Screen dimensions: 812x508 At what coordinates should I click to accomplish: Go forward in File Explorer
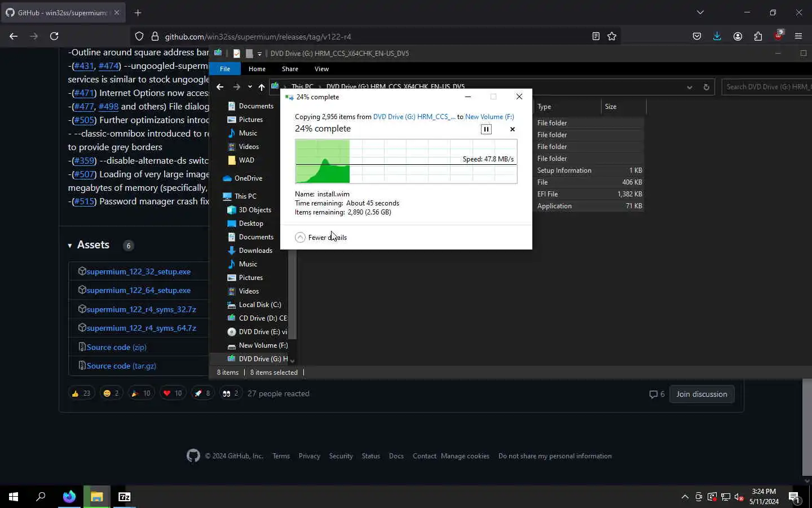click(237, 87)
